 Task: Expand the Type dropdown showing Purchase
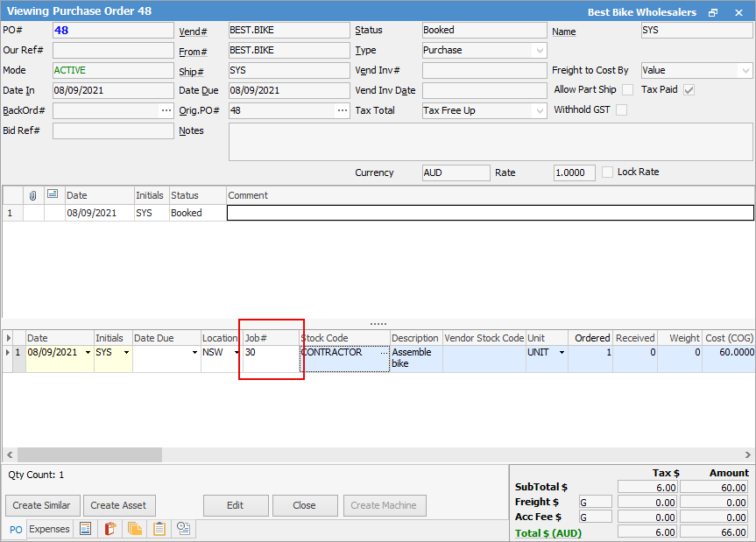click(540, 50)
